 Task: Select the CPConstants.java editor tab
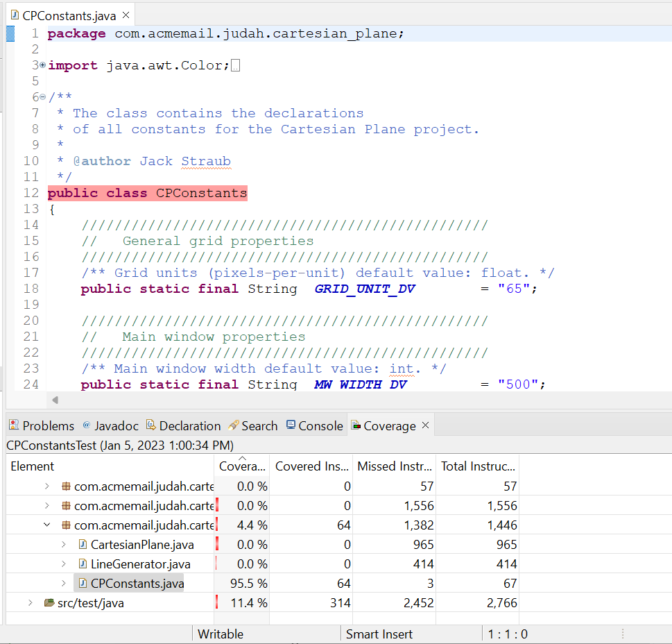click(69, 15)
